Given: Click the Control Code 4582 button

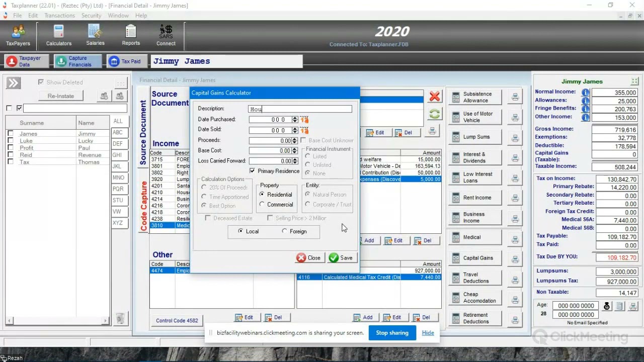Looking at the screenshot, I should pyautogui.click(x=177, y=321).
